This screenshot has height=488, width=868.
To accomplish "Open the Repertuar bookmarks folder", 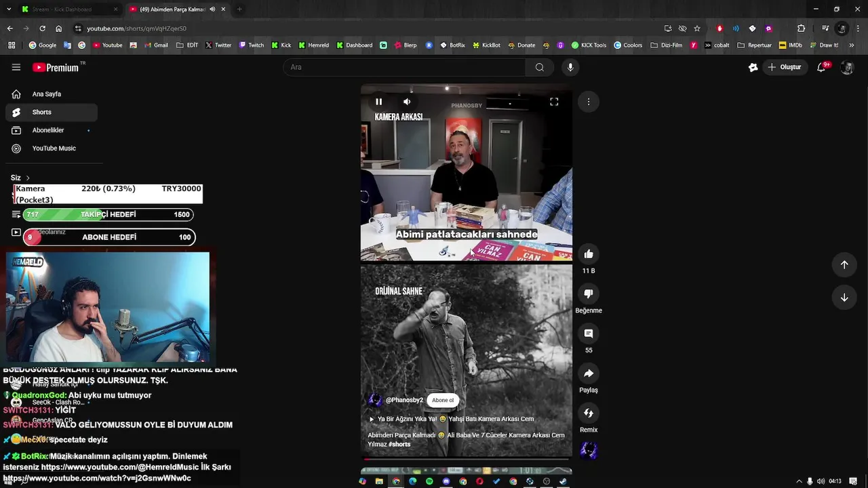I will click(754, 45).
